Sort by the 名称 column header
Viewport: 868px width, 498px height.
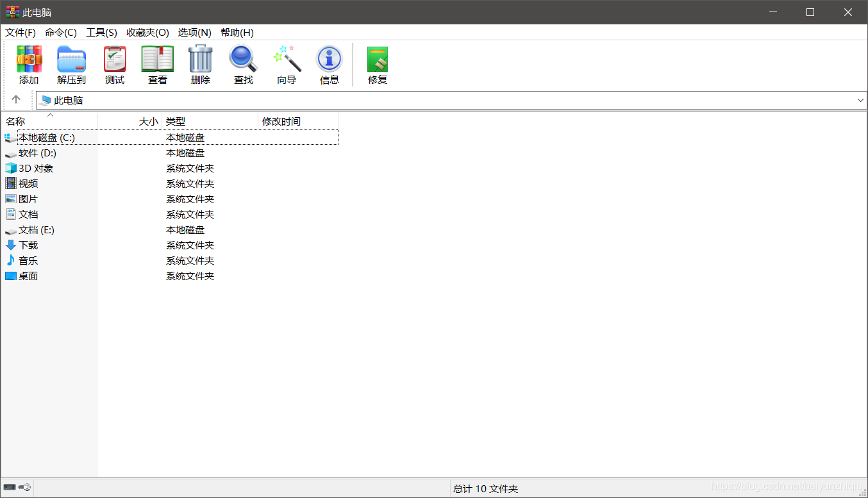point(49,121)
